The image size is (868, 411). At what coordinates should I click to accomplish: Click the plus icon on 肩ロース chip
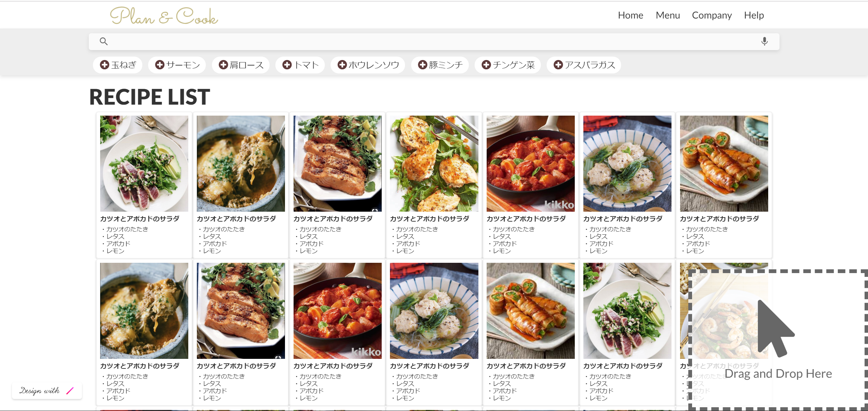(x=223, y=65)
